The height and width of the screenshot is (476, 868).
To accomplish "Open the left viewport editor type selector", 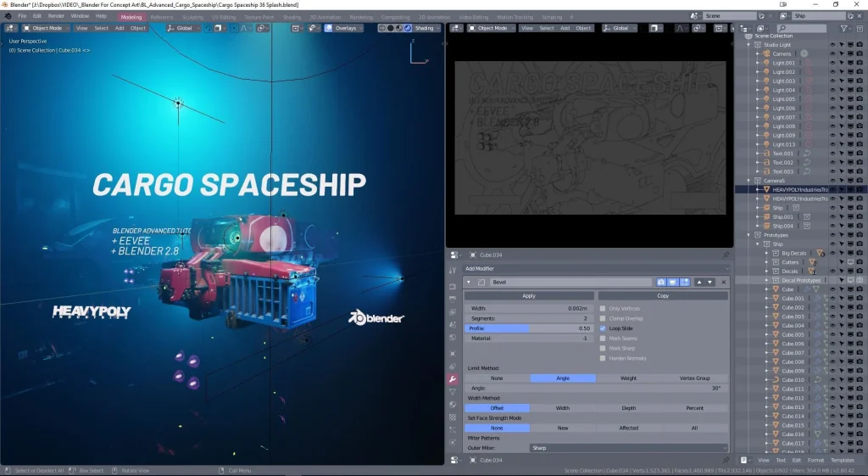I will click(10, 28).
